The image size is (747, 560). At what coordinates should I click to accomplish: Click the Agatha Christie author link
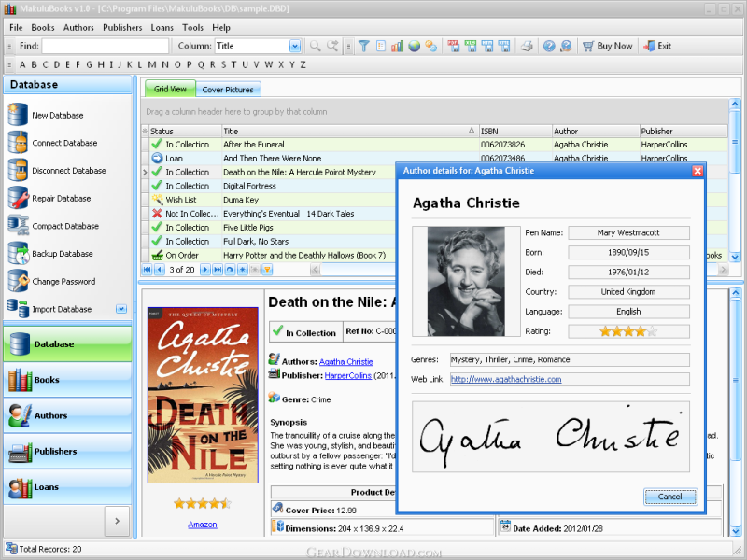point(345,362)
